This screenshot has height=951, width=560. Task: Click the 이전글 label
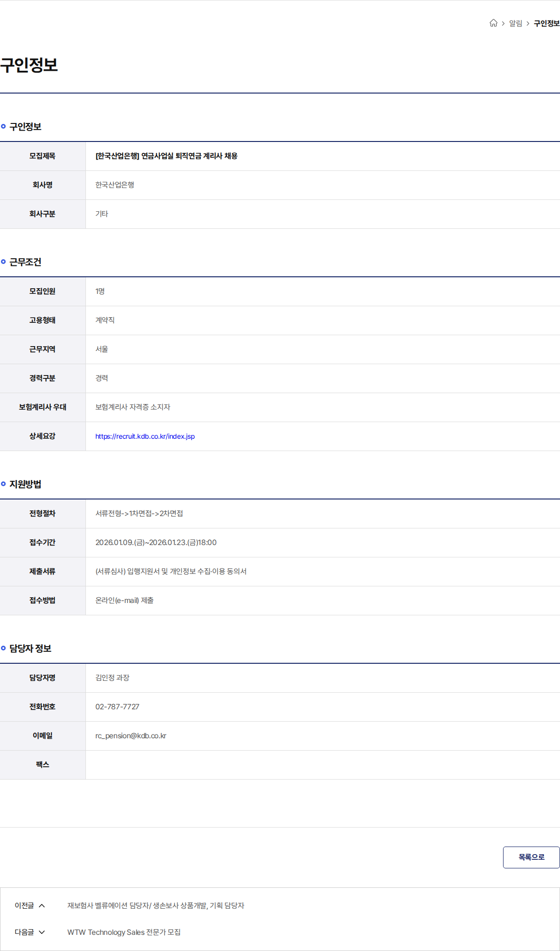point(24,906)
